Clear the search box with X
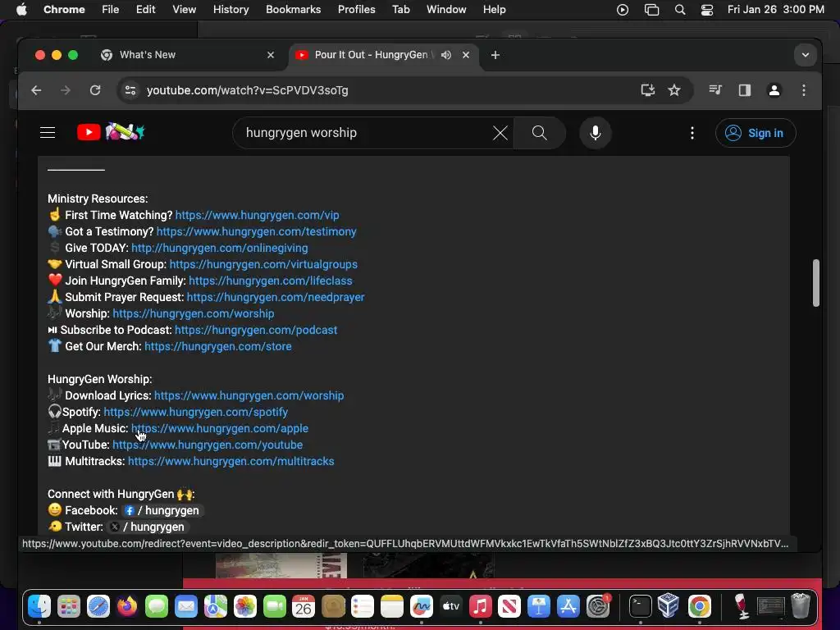Image resolution: width=840 pixels, height=630 pixels. click(x=500, y=133)
